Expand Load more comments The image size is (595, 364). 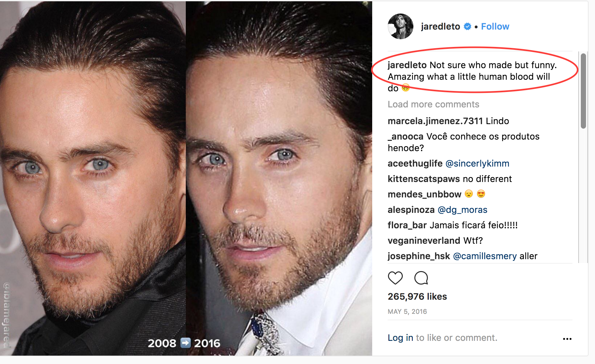click(433, 104)
